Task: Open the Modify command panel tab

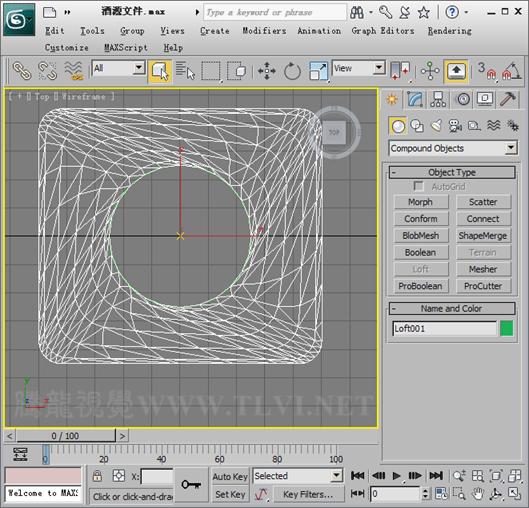Action: click(x=415, y=99)
